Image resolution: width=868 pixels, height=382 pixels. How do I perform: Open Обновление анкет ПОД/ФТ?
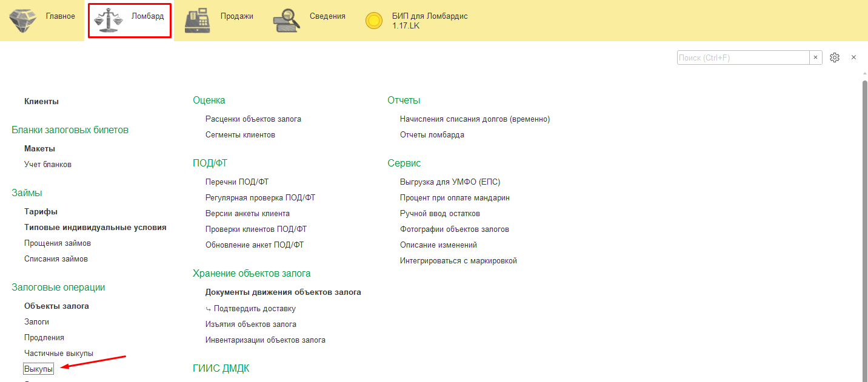(255, 245)
